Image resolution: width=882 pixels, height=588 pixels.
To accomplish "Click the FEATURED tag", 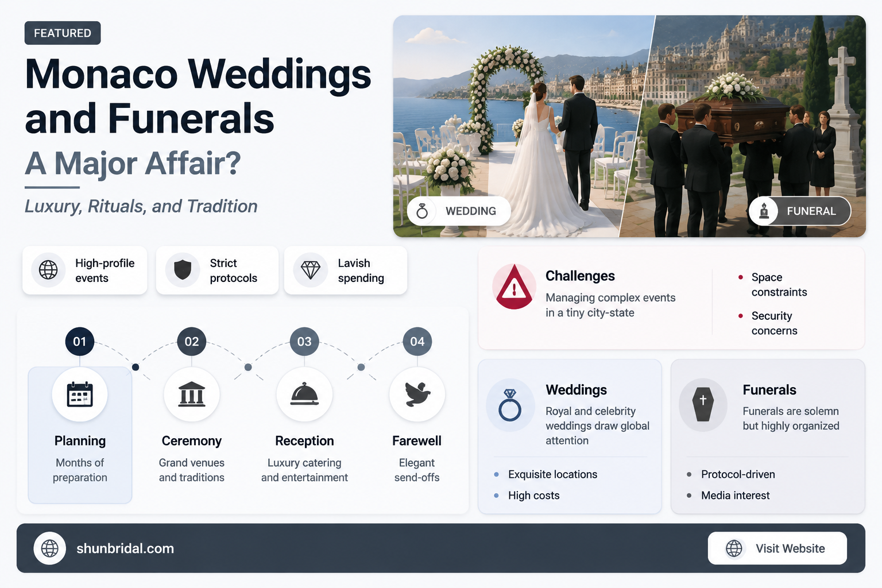I will click(63, 33).
